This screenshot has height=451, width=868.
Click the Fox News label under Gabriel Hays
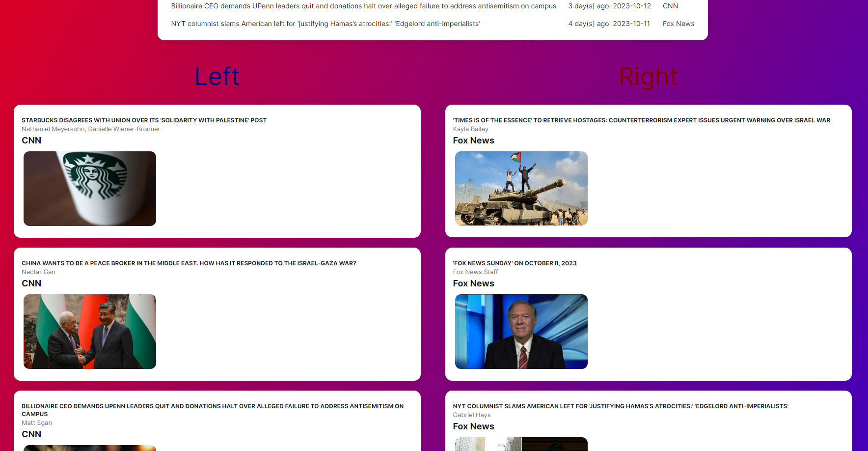click(473, 426)
